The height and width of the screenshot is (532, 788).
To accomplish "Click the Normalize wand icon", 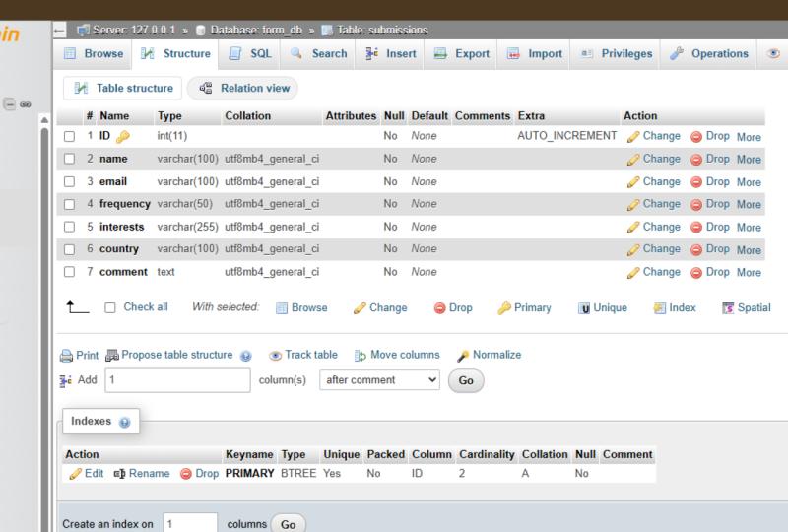I will tap(463, 356).
